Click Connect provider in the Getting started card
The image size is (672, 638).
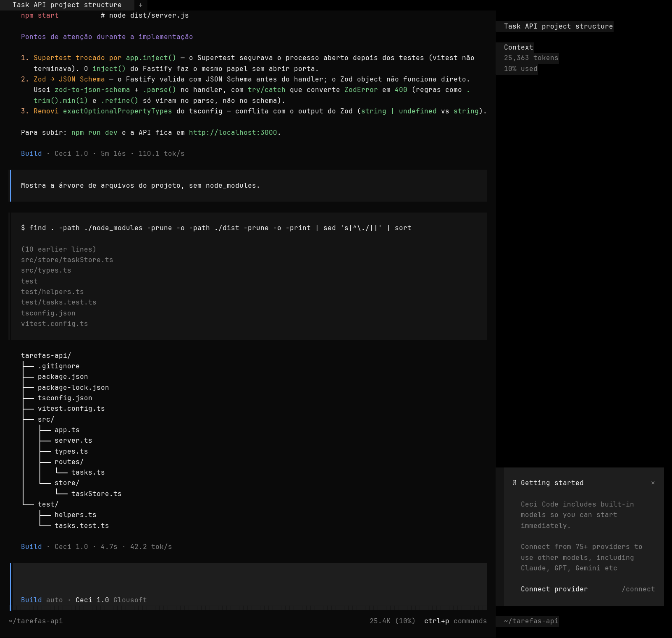coord(554,589)
